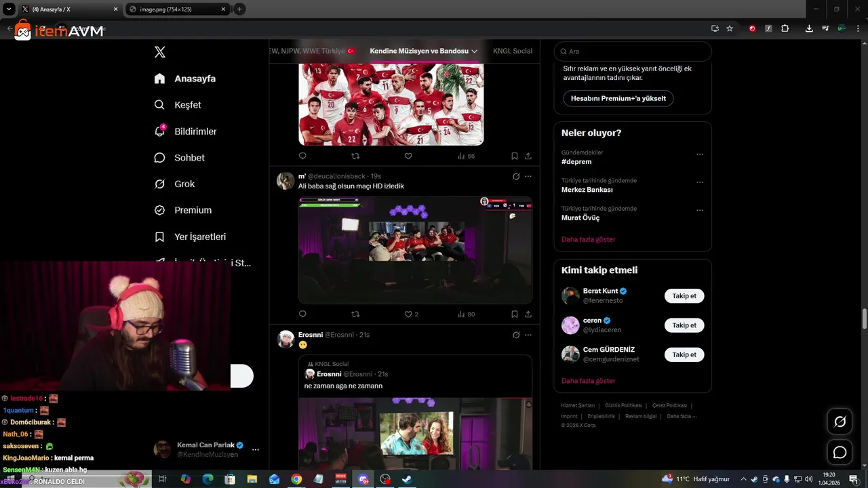Viewport: 868px width, 488px height.
Task: Open Grok from sidebar
Action: [x=174, y=184]
